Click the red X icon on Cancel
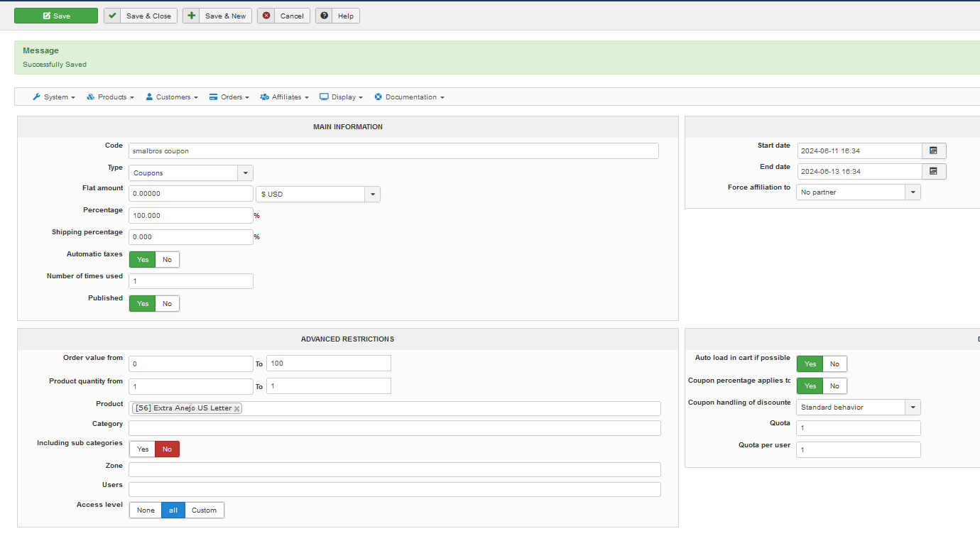980x541 pixels. [x=266, y=16]
